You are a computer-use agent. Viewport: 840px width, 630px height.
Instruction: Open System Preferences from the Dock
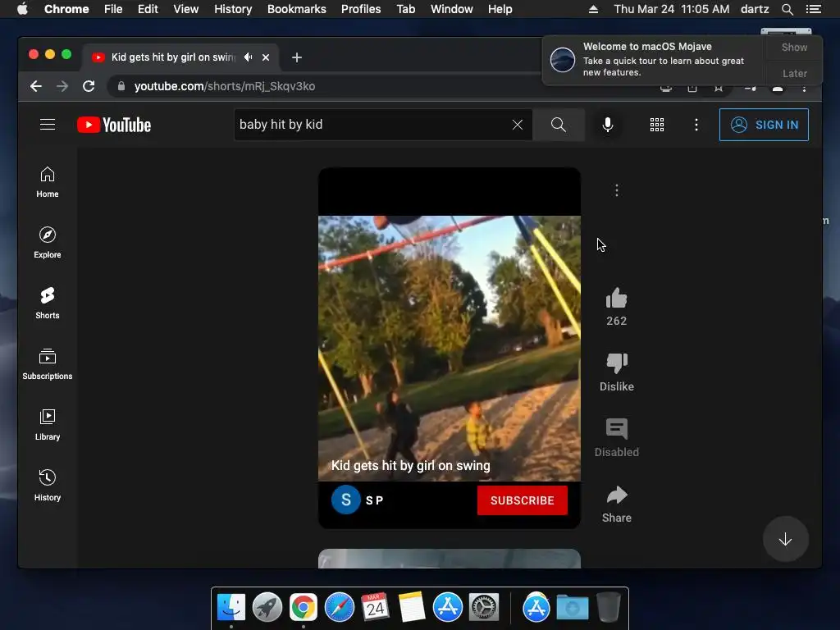click(x=484, y=608)
